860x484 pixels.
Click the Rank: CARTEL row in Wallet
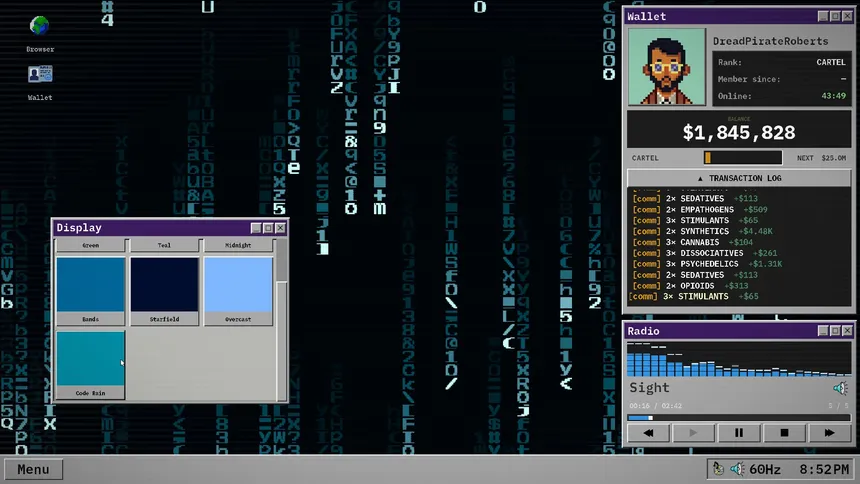coord(782,62)
